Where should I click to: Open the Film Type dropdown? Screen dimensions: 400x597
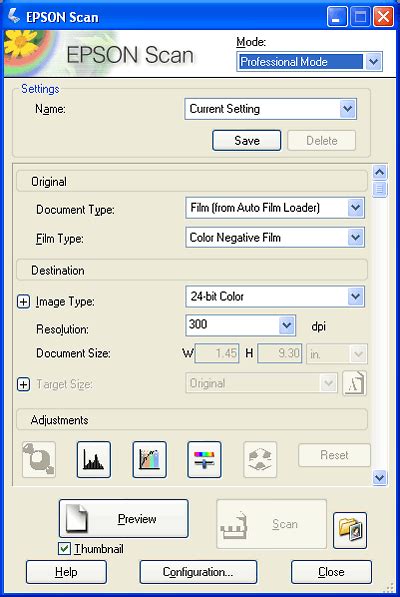tap(275, 238)
